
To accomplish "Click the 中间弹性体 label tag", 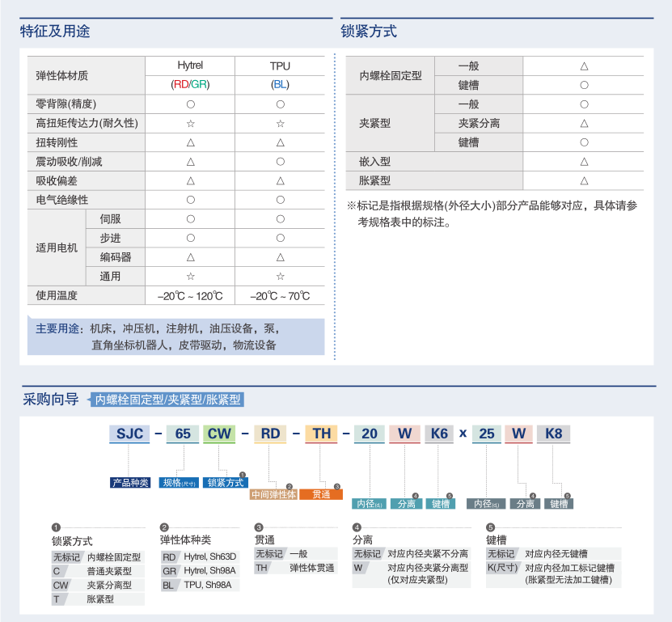I will (273, 494).
